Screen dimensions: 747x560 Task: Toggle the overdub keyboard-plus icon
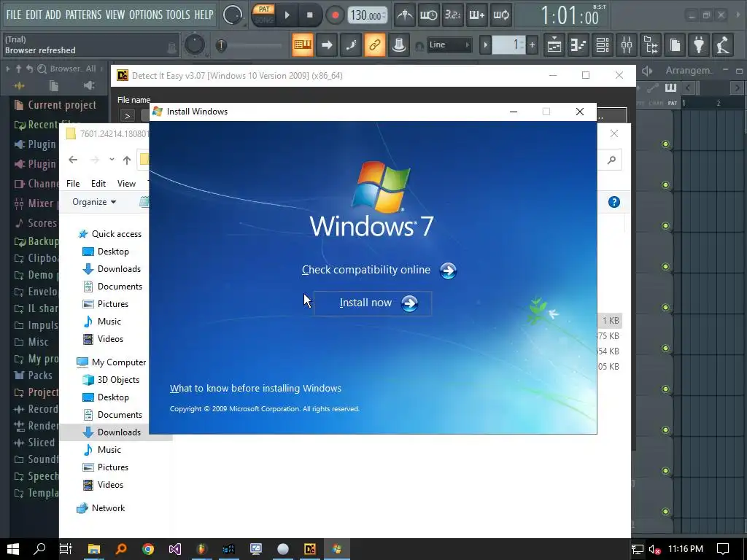click(477, 15)
